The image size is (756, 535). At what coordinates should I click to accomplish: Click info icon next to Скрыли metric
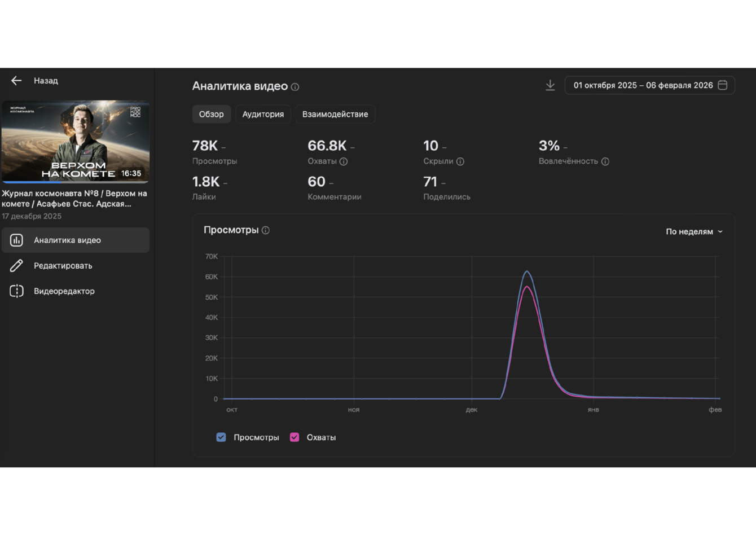click(x=460, y=161)
